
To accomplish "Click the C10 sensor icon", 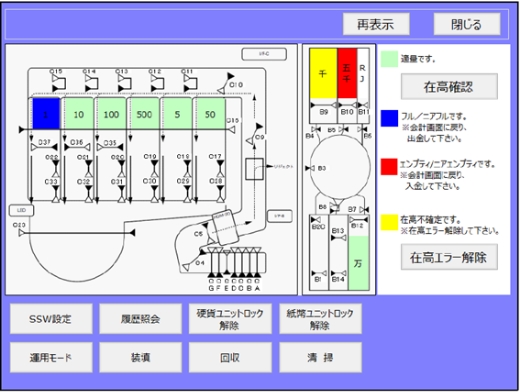I will (226, 83).
